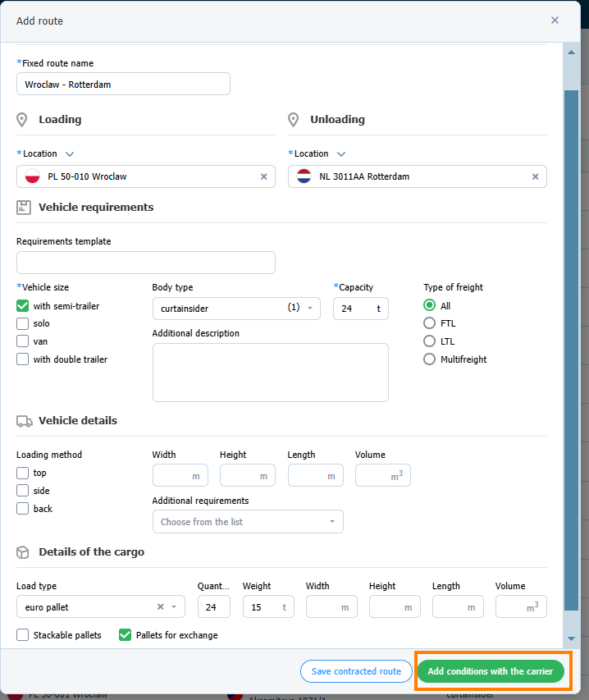The width and height of the screenshot is (589, 700).
Task: Check the side loading method
Action: [23, 491]
